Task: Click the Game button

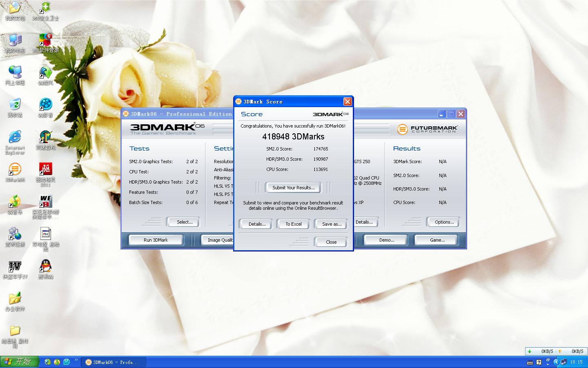Action: pos(437,240)
